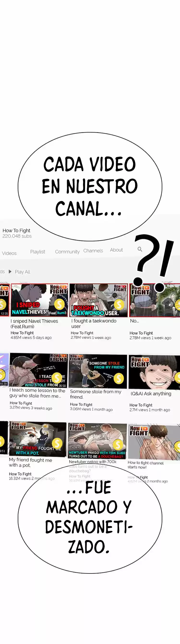Click 'How To Fight' channel name in page header
This screenshot has width=180, height=644.
[16, 230]
